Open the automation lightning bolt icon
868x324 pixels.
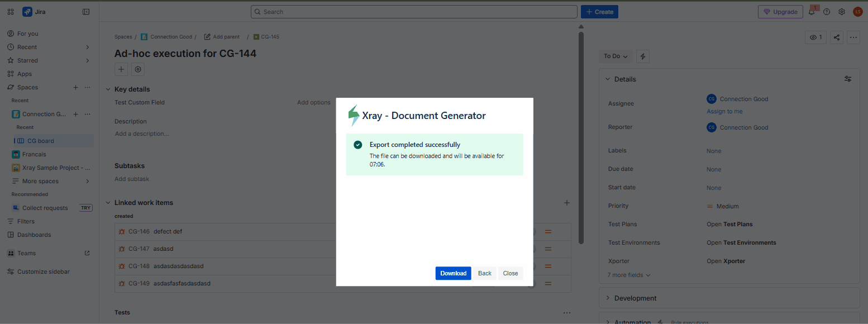[x=642, y=56]
